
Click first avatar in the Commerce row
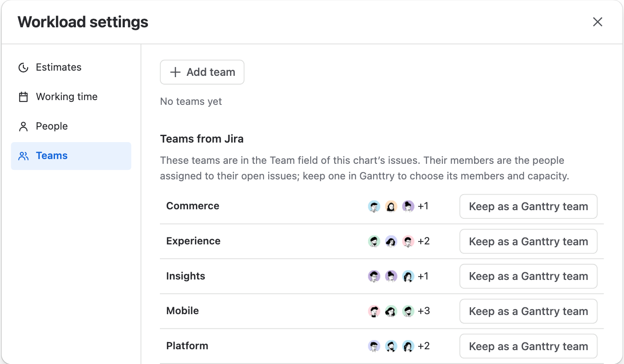pyautogui.click(x=374, y=206)
